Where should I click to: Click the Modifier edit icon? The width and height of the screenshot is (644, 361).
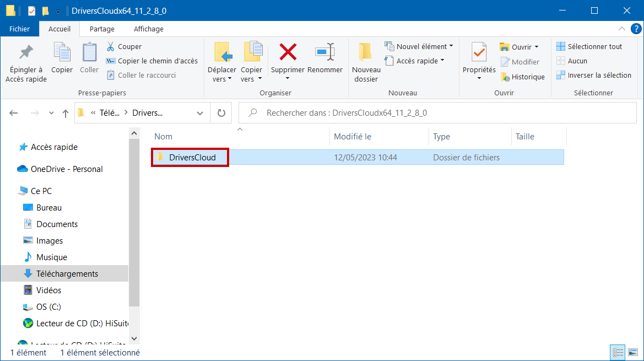[520, 62]
